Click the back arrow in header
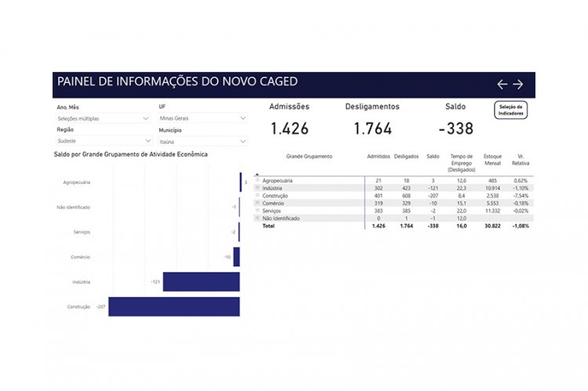Screen dimensions: 588x391 (x=503, y=85)
